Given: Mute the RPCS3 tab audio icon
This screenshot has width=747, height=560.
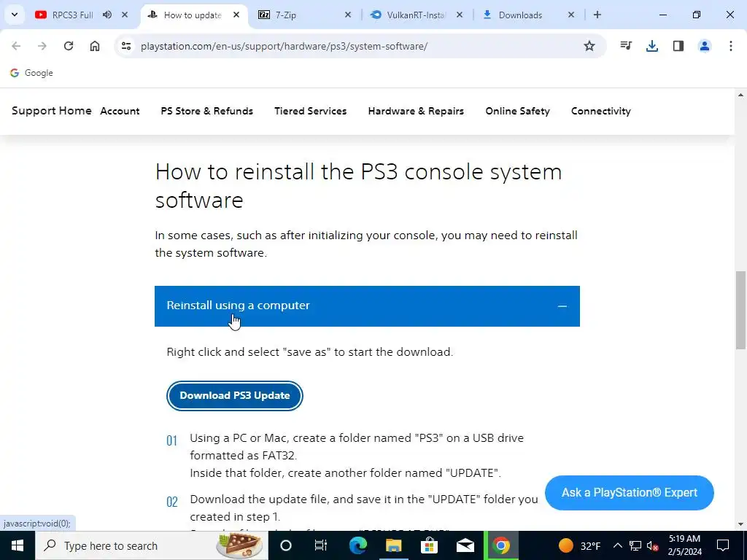Looking at the screenshot, I should coord(107,15).
